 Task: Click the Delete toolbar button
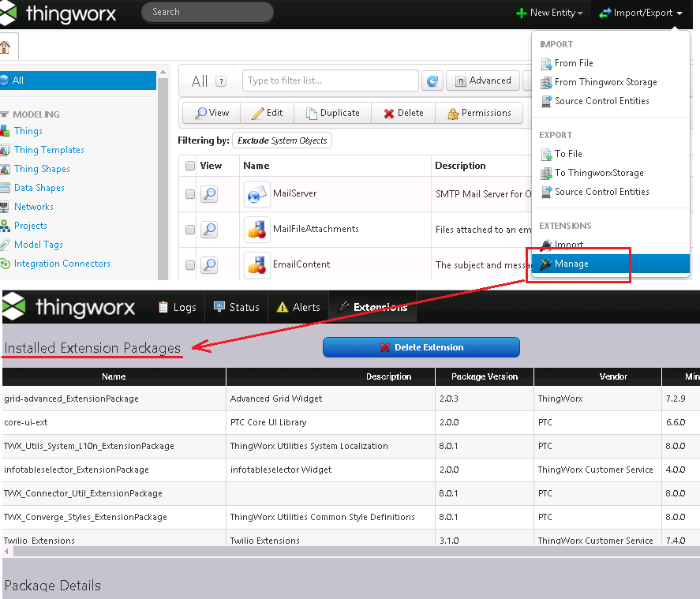(403, 113)
